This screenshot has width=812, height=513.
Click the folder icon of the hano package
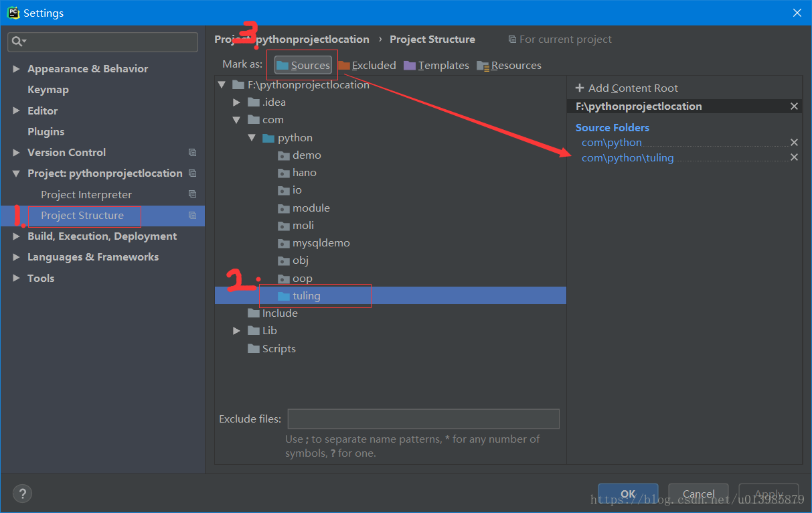283,173
